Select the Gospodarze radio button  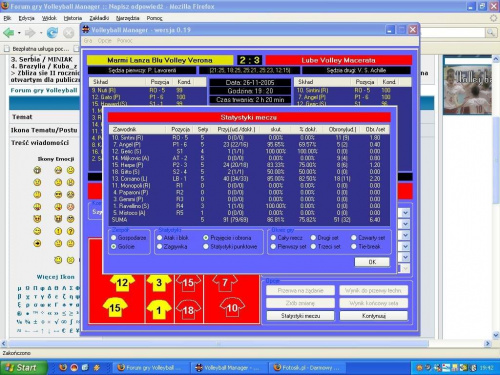point(114,238)
